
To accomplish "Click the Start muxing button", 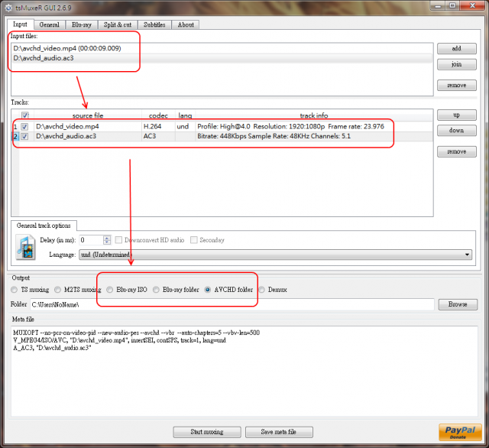I will coord(207,432).
